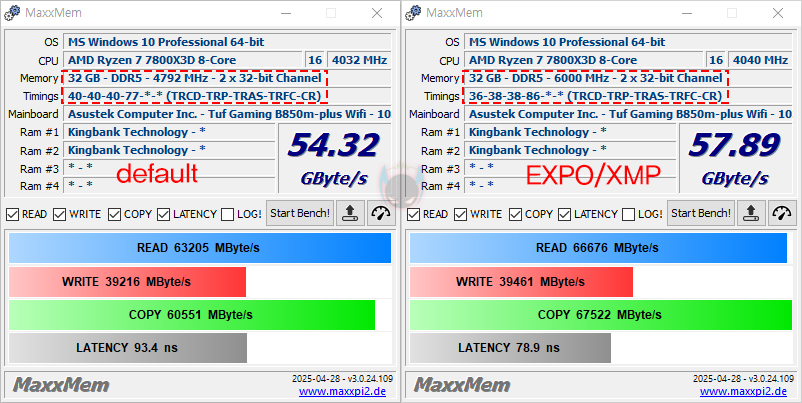Uncheck LATENCY checkbox in right window
The width and height of the screenshot is (802, 403).
pos(564,214)
